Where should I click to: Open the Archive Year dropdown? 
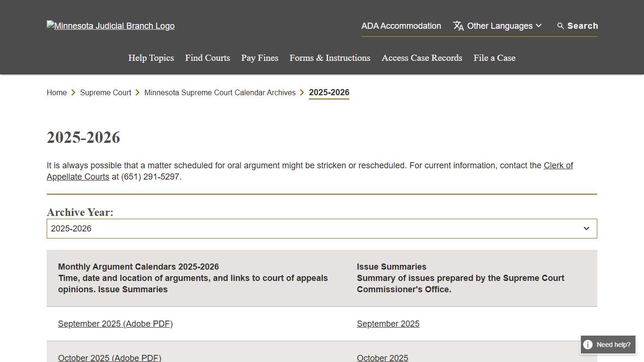coord(322,229)
